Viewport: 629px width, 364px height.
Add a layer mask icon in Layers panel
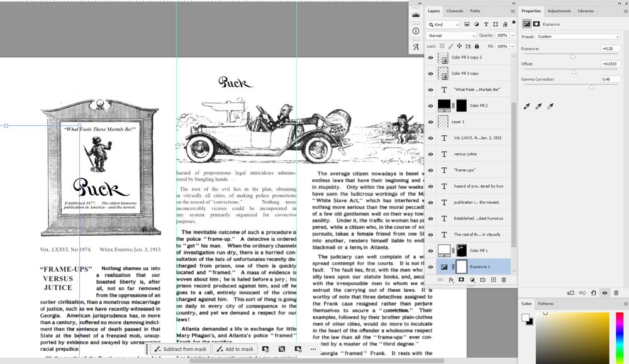pos(461,280)
